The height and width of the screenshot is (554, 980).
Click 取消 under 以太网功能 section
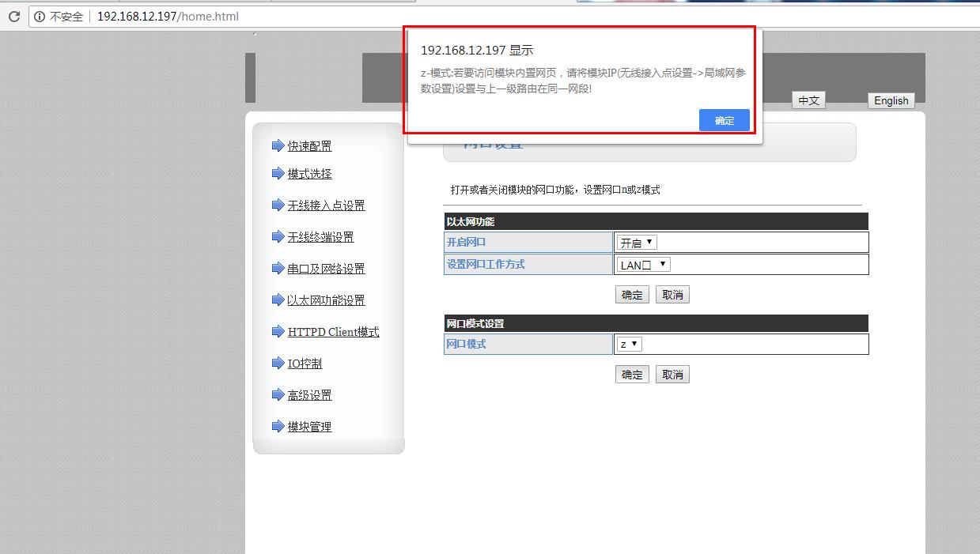pos(672,295)
